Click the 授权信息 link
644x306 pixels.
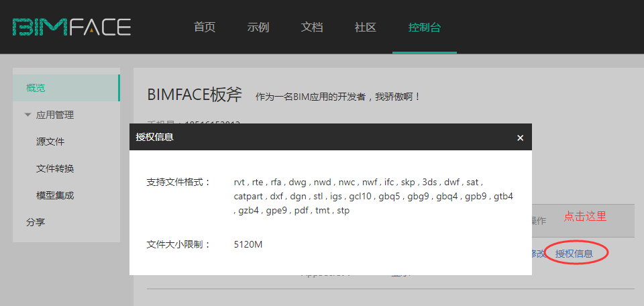click(574, 254)
